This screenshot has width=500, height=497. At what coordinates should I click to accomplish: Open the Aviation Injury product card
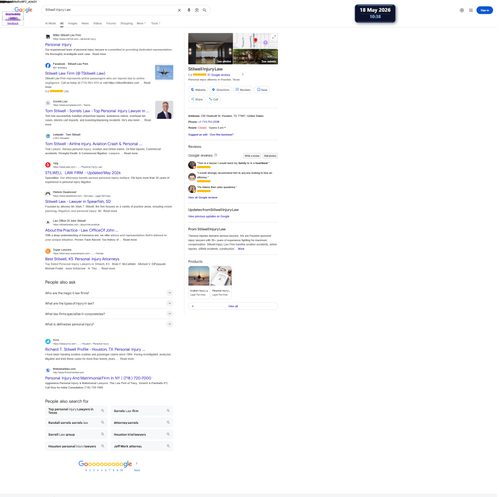200,283
